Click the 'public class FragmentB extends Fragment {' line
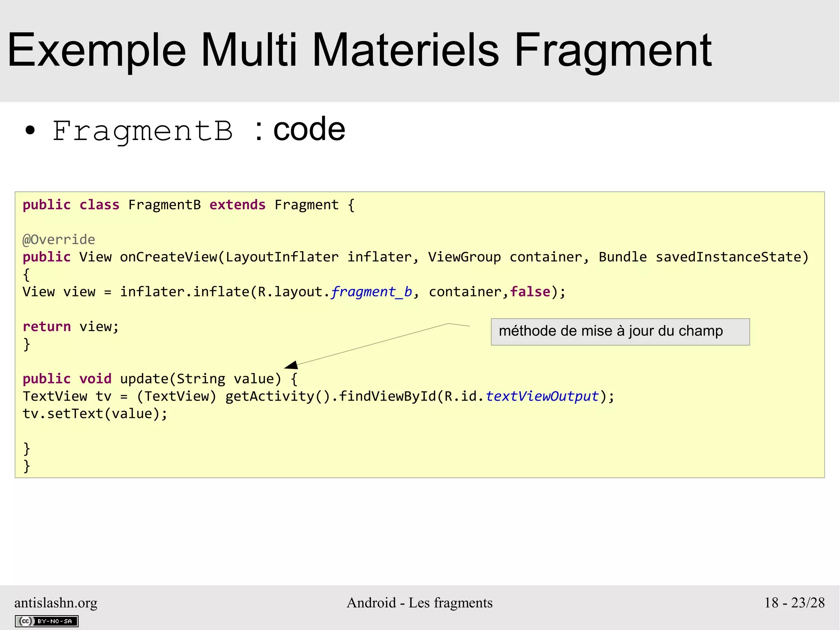Viewport: 840px width, 630px height. [x=189, y=205]
